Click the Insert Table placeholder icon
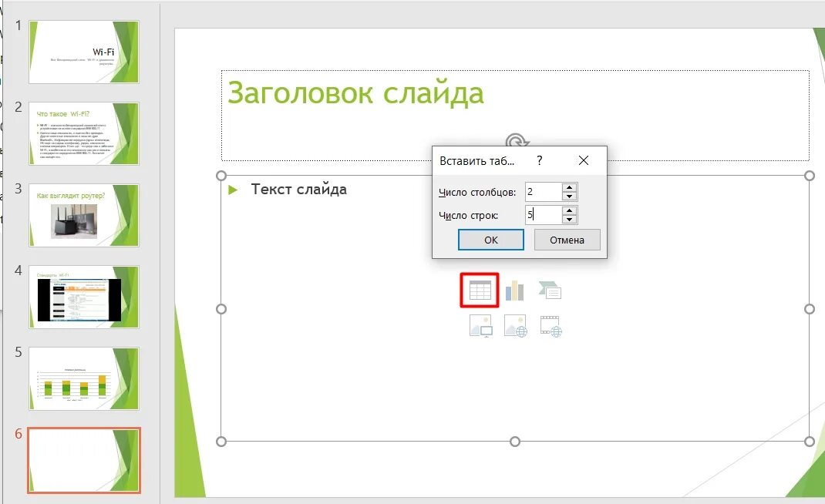 (480, 291)
